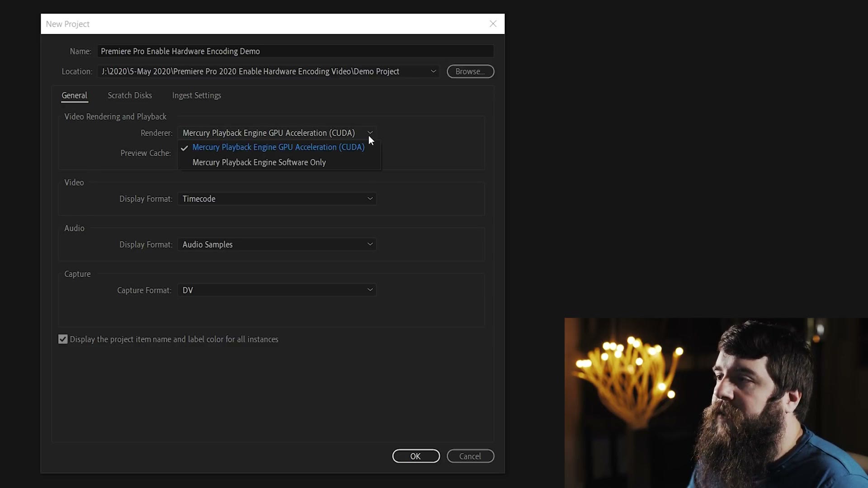Click the Browse... button

(470, 71)
